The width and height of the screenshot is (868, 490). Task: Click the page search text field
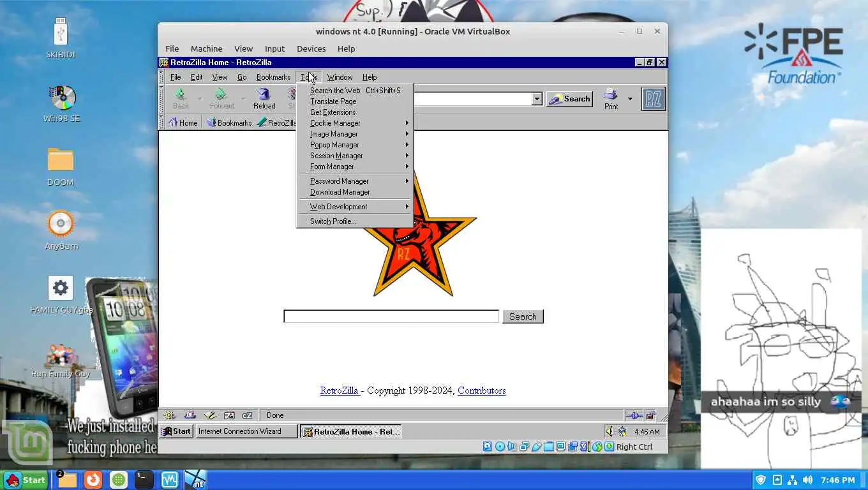[391, 316]
